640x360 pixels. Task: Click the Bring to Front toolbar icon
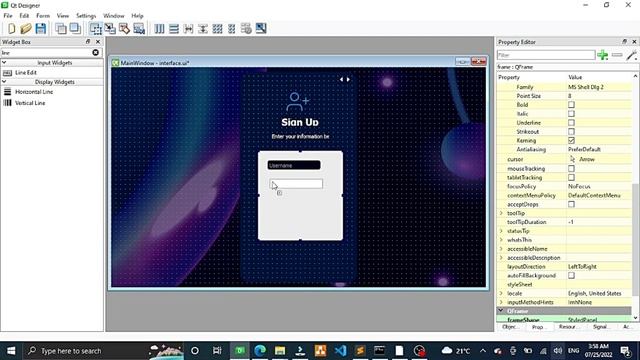75,29
